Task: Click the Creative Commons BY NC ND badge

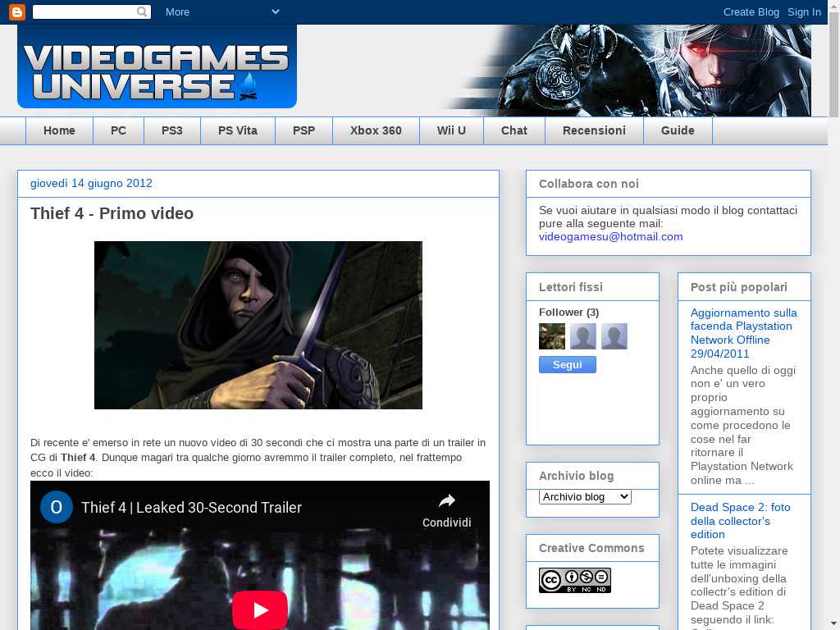Action: coord(575,580)
